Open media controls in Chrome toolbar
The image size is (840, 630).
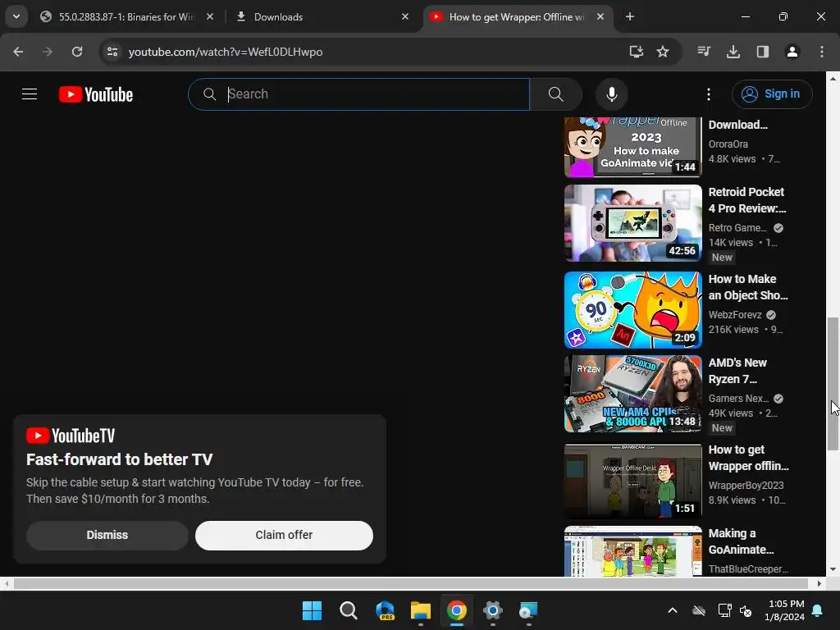pos(704,52)
